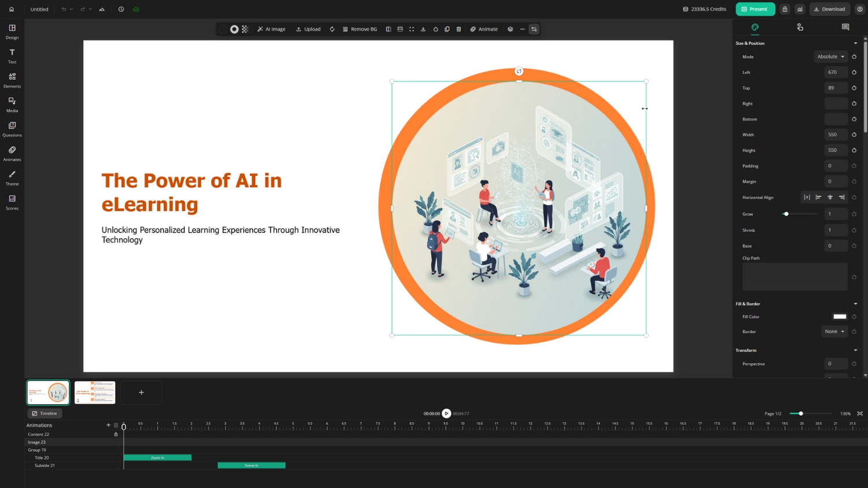
Task: Switch to the comments tab in the right panel
Action: [845, 27]
